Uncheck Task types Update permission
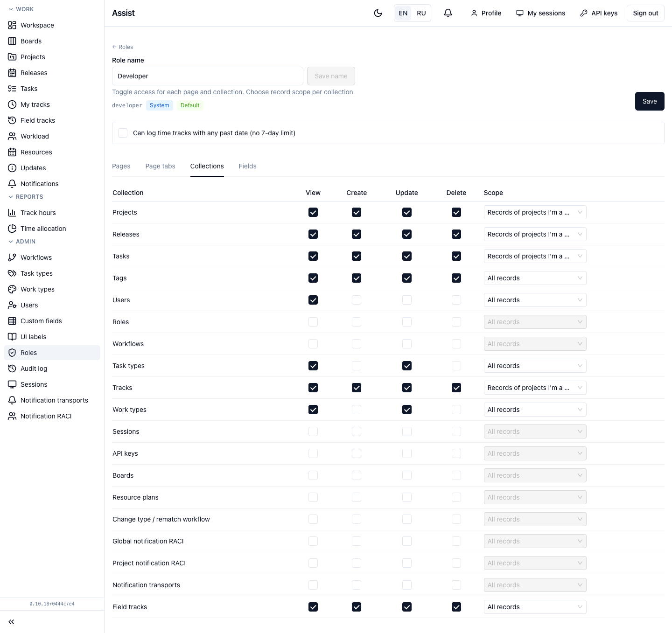Viewport: 672px width, 633px height. click(x=407, y=366)
